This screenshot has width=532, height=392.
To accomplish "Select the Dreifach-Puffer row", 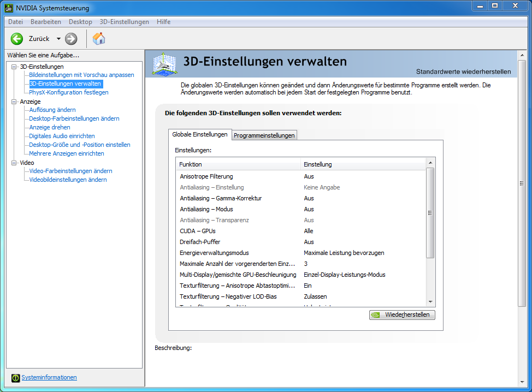I will pyautogui.click(x=301, y=242).
